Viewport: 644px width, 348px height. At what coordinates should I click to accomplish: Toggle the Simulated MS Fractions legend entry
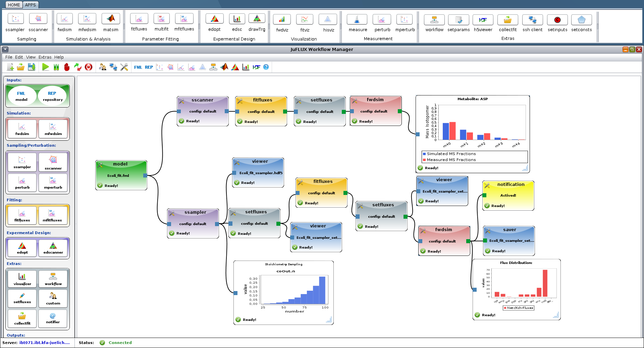451,154
